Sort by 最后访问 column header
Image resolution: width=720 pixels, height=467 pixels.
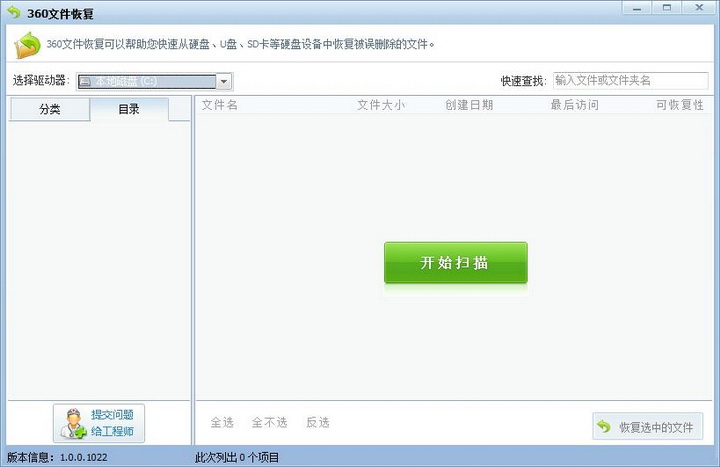click(x=574, y=105)
